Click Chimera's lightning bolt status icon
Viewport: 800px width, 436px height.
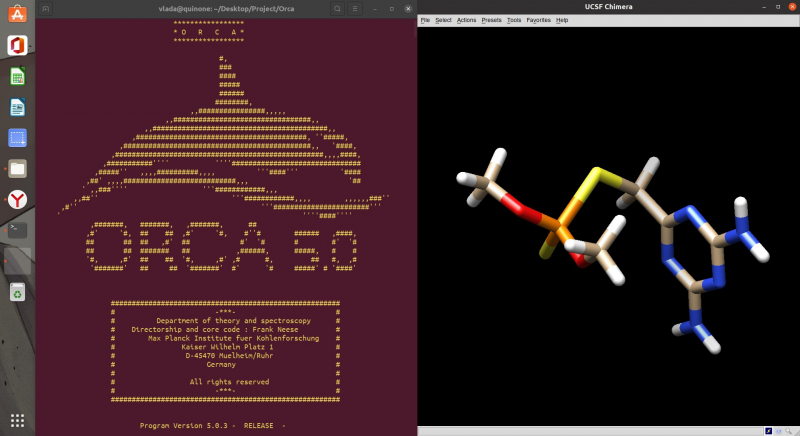(x=768, y=430)
